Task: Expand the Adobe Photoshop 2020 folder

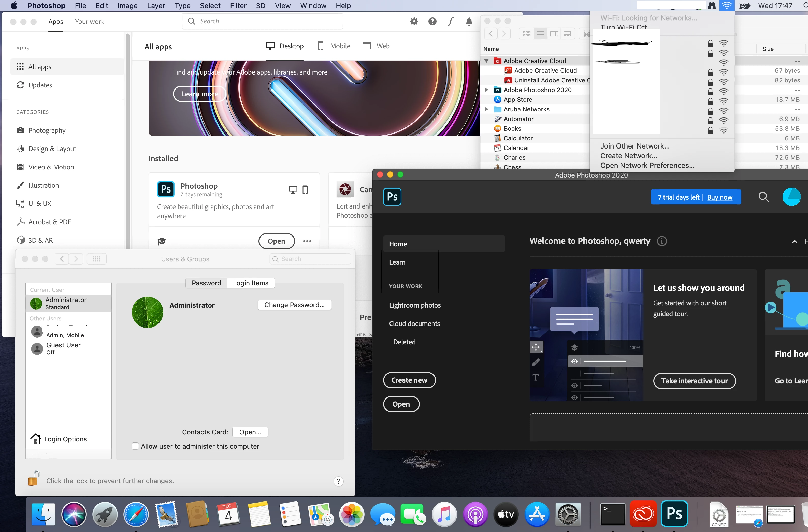Action: tap(486, 90)
